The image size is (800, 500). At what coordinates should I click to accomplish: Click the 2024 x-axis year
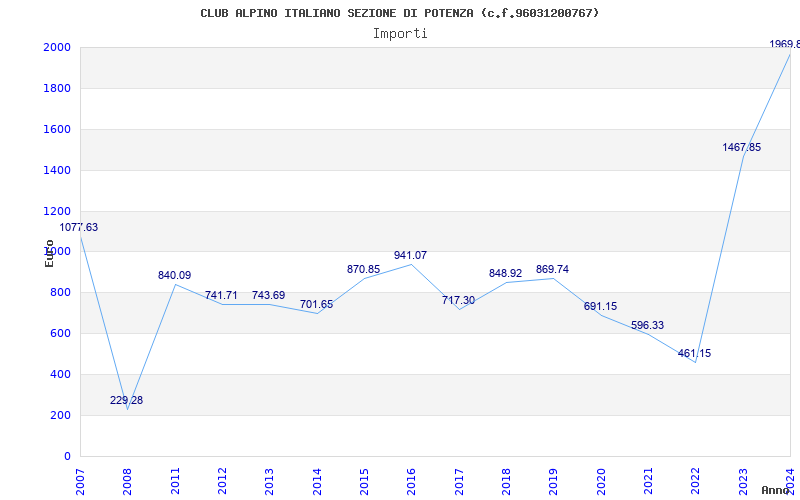[790, 482]
